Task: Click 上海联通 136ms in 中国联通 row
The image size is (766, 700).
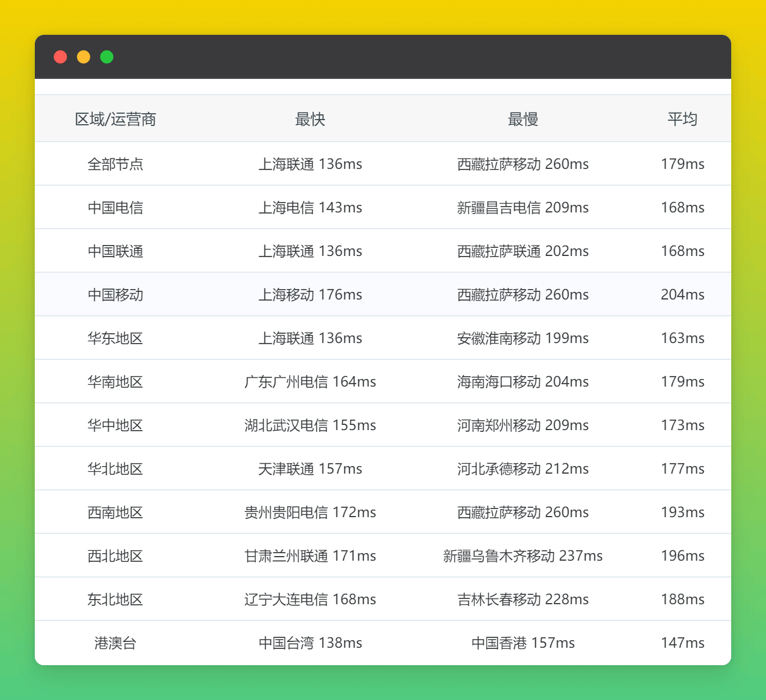Action: [x=310, y=251]
